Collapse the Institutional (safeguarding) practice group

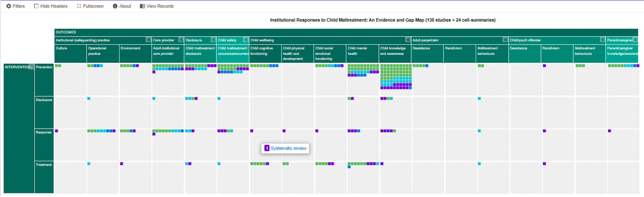point(148,40)
